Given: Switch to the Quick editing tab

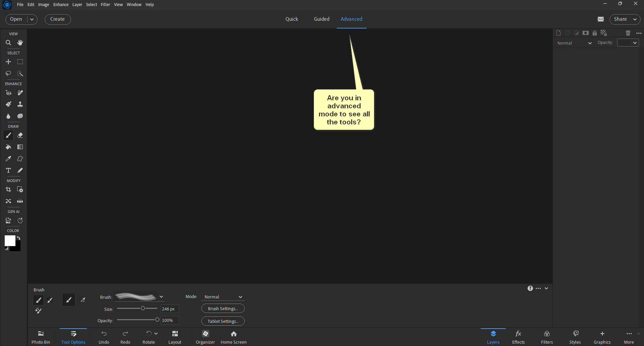Looking at the screenshot, I should click(291, 19).
